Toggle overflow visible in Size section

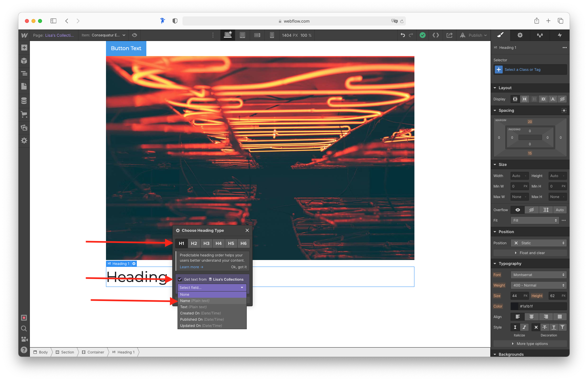click(x=517, y=210)
